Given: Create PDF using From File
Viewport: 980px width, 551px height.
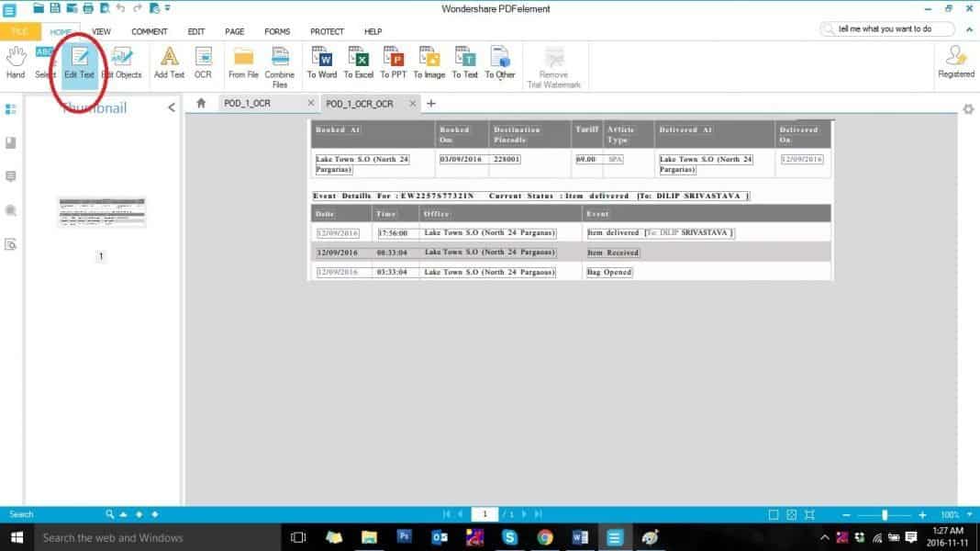Looking at the screenshot, I should pos(243,62).
